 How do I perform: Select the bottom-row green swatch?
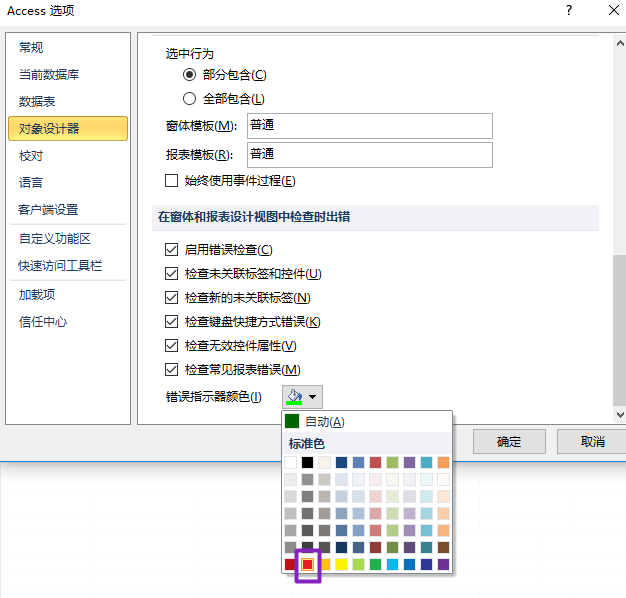coord(375,564)
